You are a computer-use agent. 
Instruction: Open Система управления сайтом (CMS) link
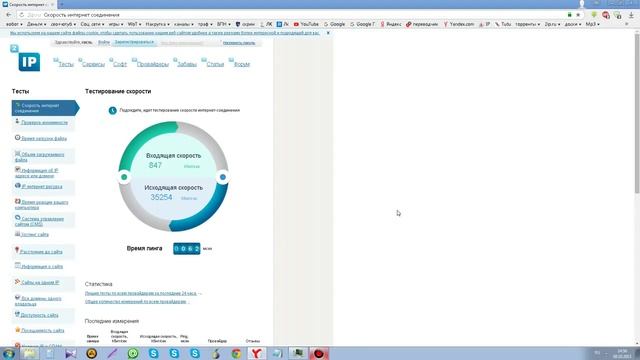39,221
